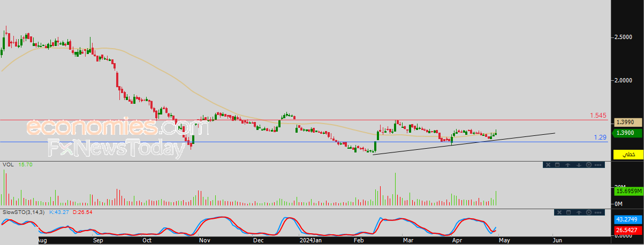
Task: Click the green 15.6959M volume tag
Action: (x=628, y=191)
